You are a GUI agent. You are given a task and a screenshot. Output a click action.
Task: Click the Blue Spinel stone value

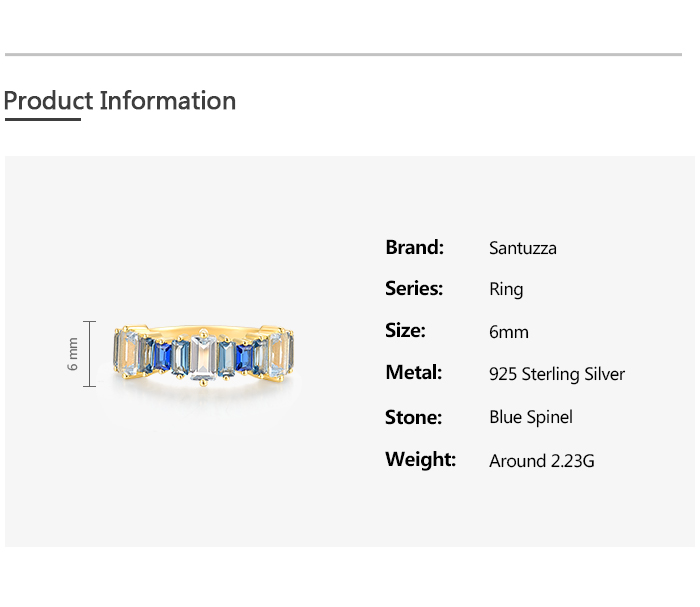pyautogui.click(x=531, y=417)
